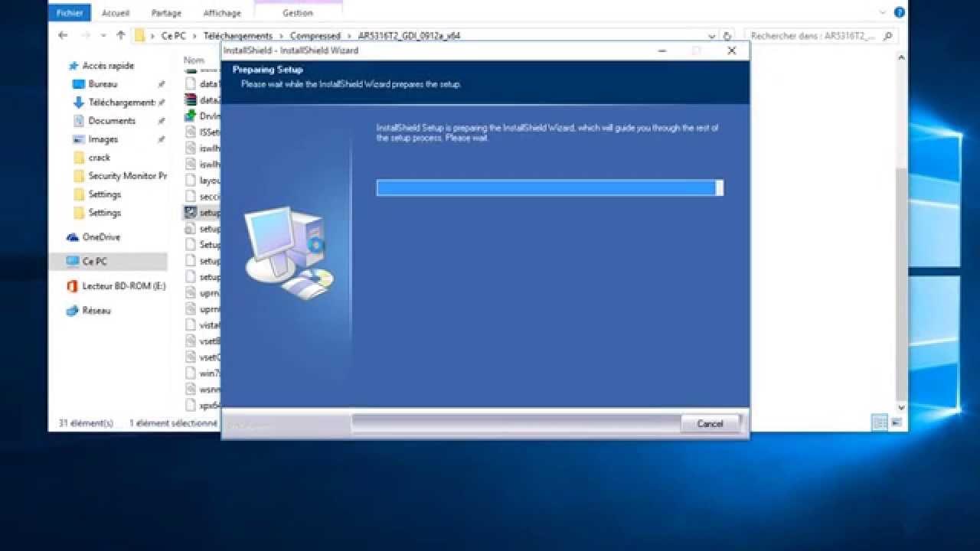Open Téléchargements in navigation pane

tap(121, 103)
